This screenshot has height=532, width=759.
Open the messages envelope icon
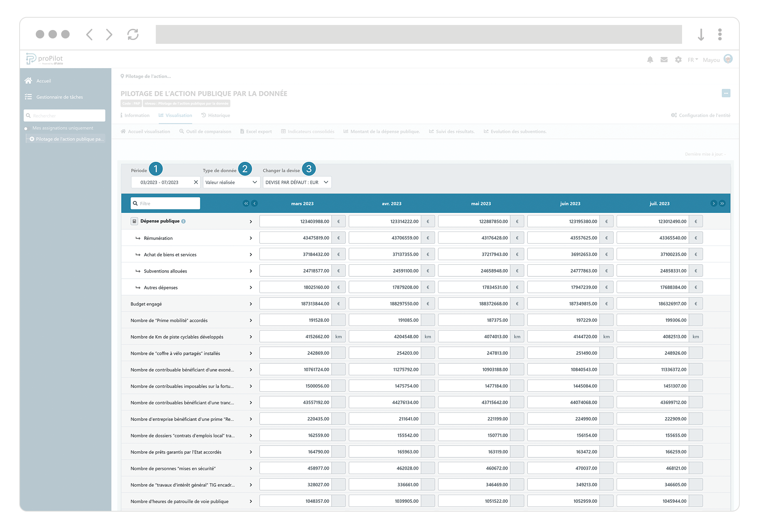pyautogui.click(x=664, y=60)
